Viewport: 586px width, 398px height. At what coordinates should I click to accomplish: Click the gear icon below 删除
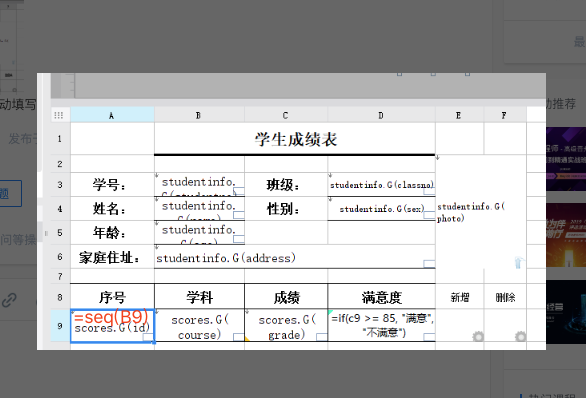pyautogui.click(x=520, y=337)
